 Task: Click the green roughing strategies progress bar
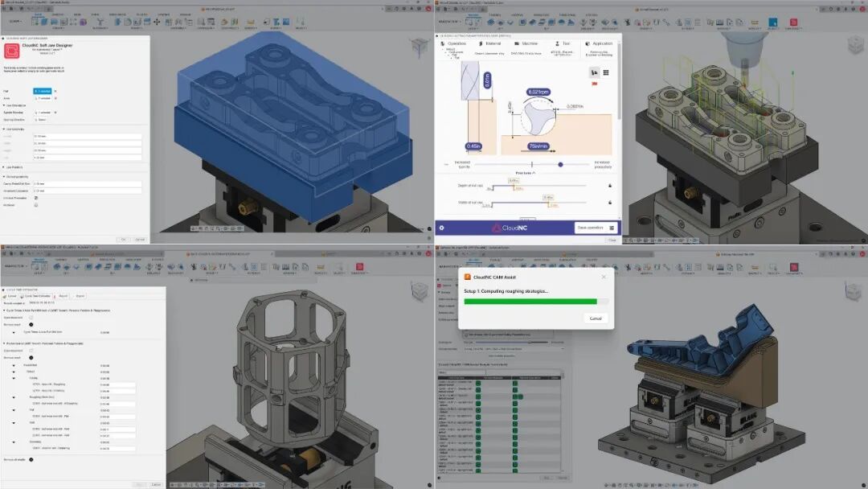[x=530, y=302]
